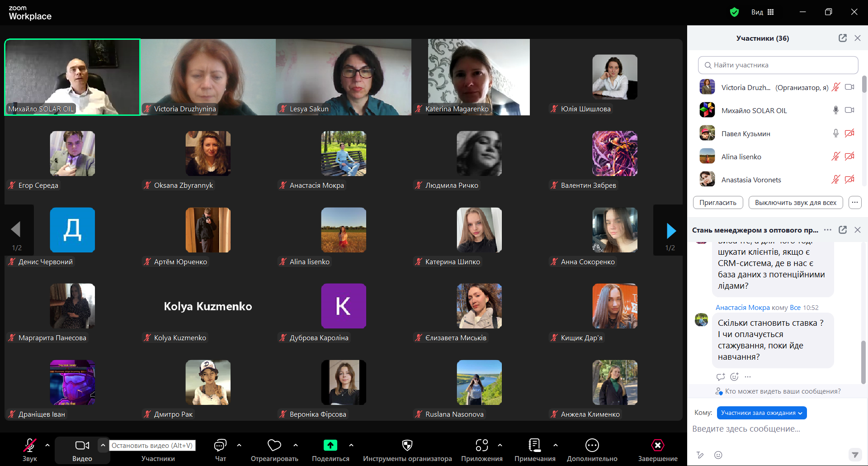The width and height of the screenshot is (868, 466).
Task: Click Alina lisenko name in participants list
Action: coord(741,157)
